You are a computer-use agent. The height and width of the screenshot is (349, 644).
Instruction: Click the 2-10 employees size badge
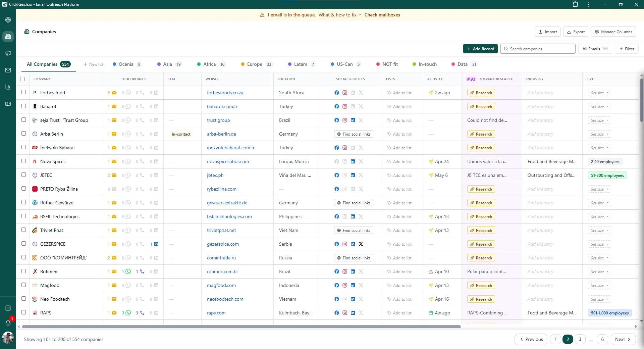(x=605, y=161)
